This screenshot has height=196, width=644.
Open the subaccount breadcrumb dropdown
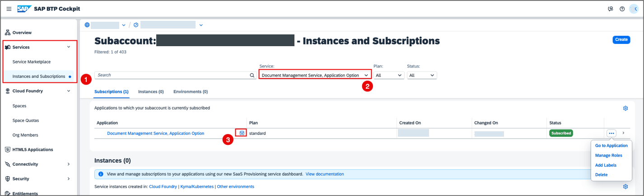coord(201,25)
